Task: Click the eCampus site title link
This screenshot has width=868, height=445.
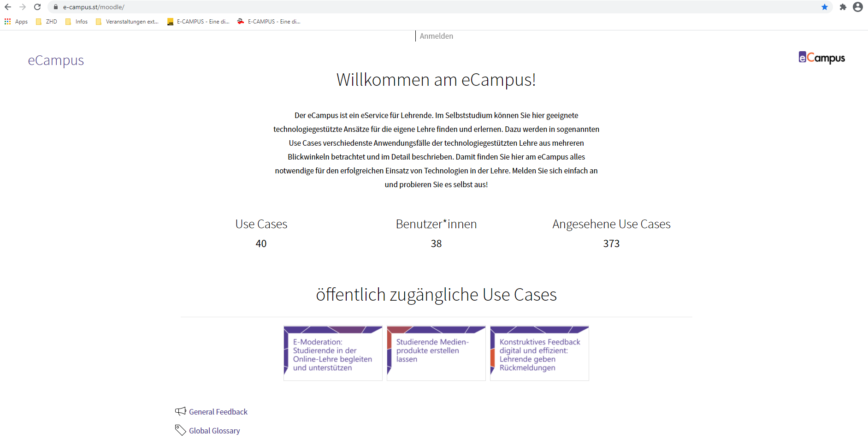Action: (x=56, y=60)
